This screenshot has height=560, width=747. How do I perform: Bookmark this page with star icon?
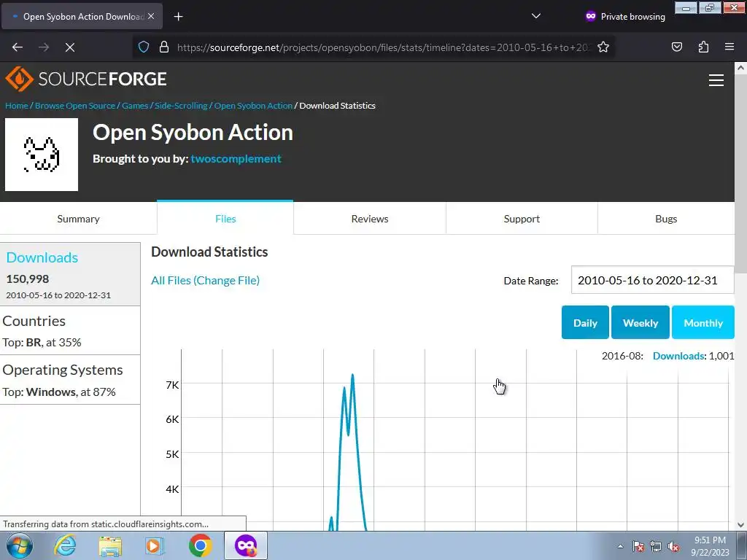(603, 47)
